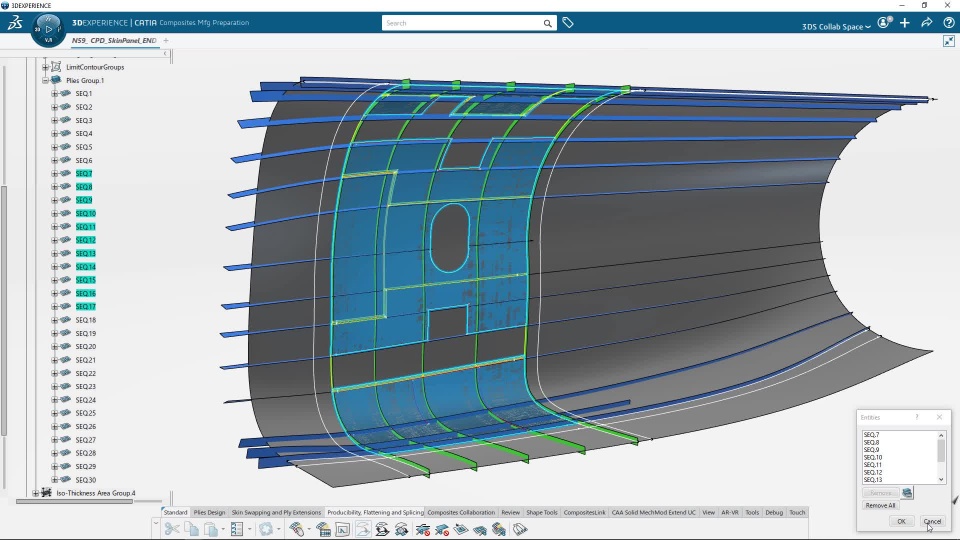Select SEQ.12 in the Entities list
960x540 pixels.
(x=873, y=472)
